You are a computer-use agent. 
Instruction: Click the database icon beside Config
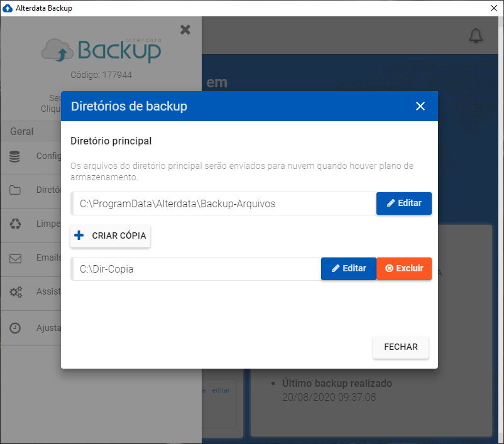pyautogui.click(x=15, y=156)
